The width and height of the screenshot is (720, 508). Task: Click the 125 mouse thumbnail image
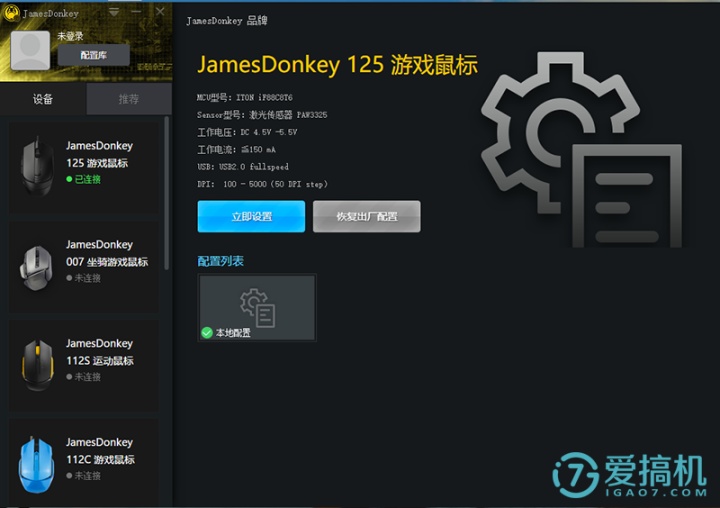[x=37, y=165]
